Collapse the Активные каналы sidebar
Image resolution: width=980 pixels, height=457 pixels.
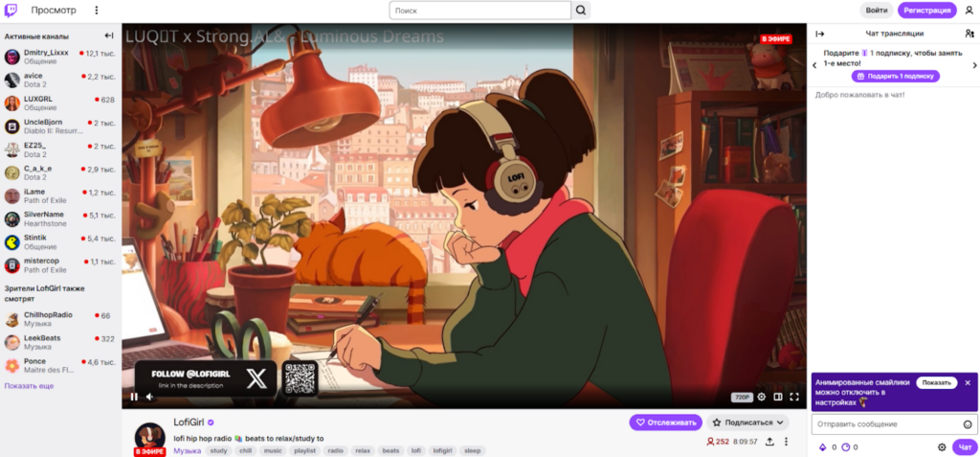coord(109,35)
